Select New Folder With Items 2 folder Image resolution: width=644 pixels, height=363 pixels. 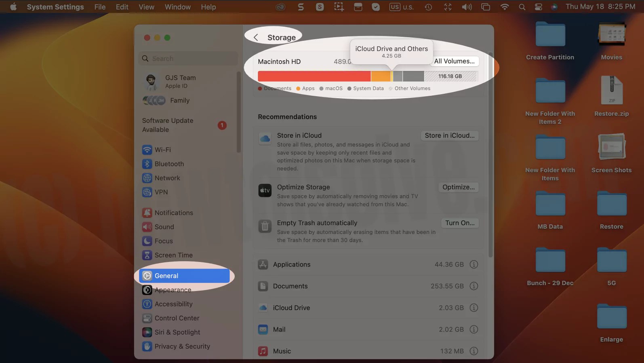coord(550,101)
